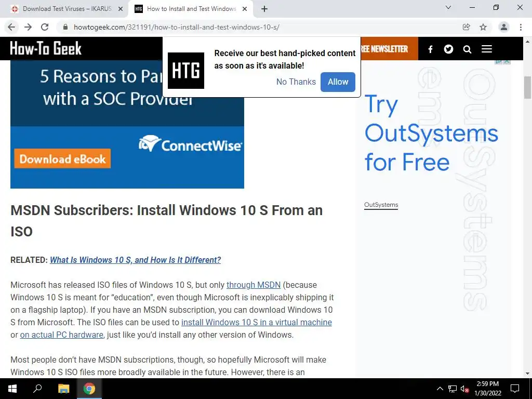Viewport: 532px width, 399px height.
Task: Go forward using browser forward arrow
Action: (28, 27)
